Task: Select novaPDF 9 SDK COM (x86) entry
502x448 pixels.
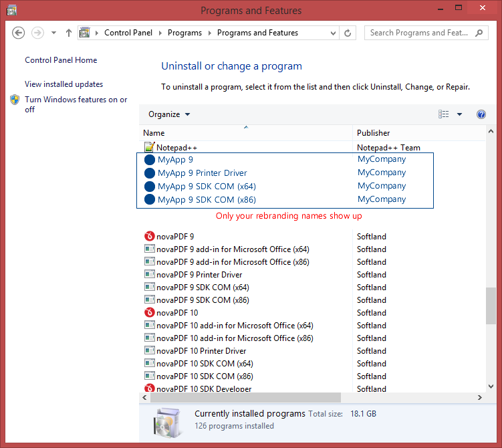Action: (203, 300)
